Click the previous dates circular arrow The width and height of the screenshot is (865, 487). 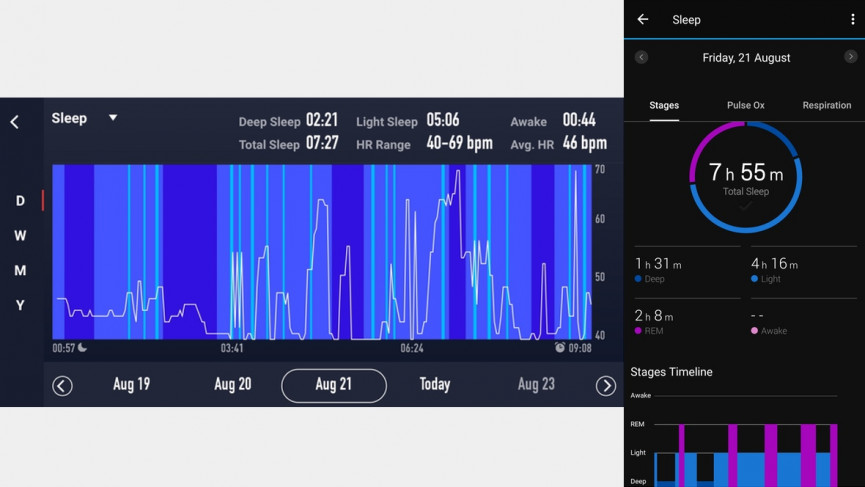62,386
